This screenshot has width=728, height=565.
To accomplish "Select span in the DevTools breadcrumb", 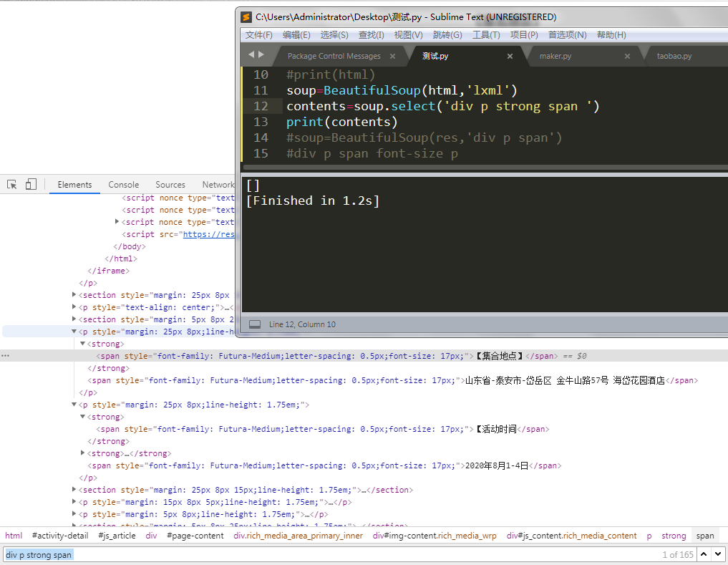I will pos(705,535).
